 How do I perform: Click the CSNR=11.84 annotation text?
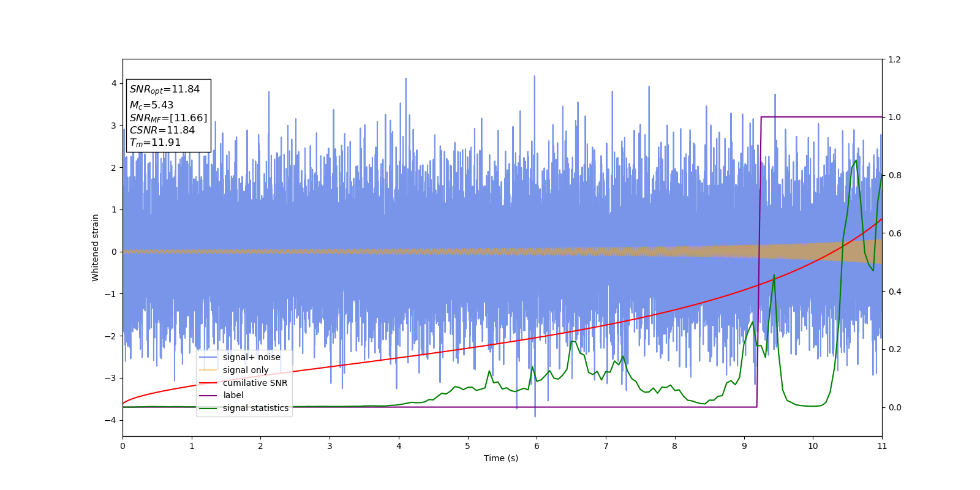[x=162, y=130]
